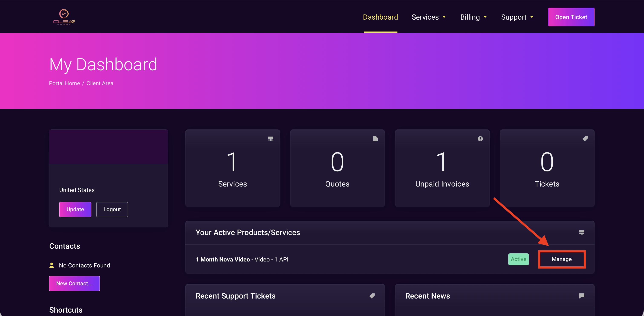Click the user icon next to No Contacts Found

click(x=52, y=265)
